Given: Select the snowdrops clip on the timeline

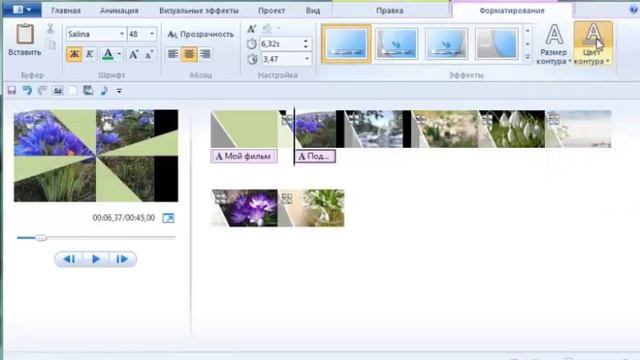Looking at the screenshot, I should (x=512, y=129).
